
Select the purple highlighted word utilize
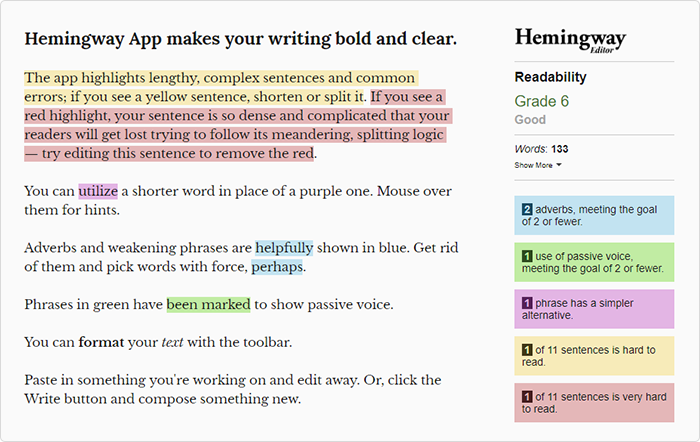(98, 191)
